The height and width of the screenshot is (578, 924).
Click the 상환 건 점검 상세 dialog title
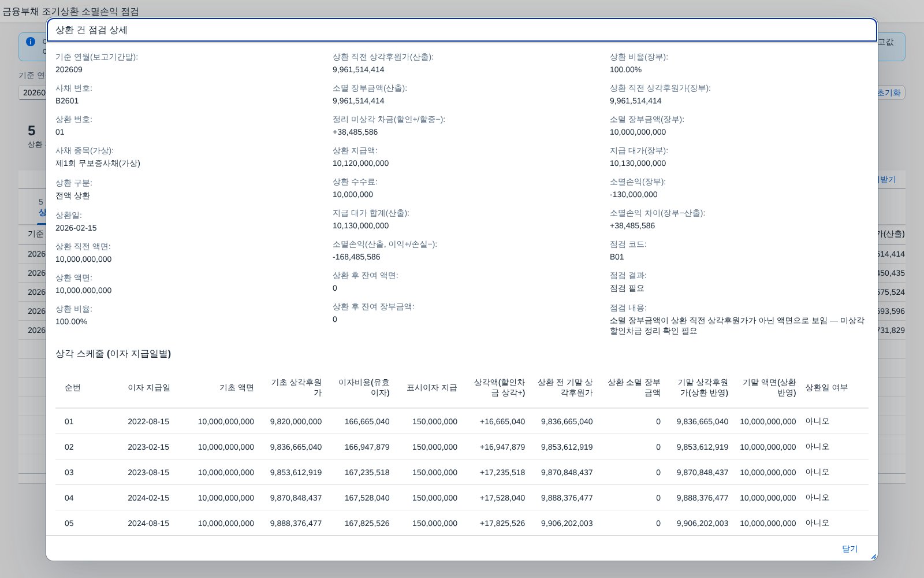[x=91, y=30]
